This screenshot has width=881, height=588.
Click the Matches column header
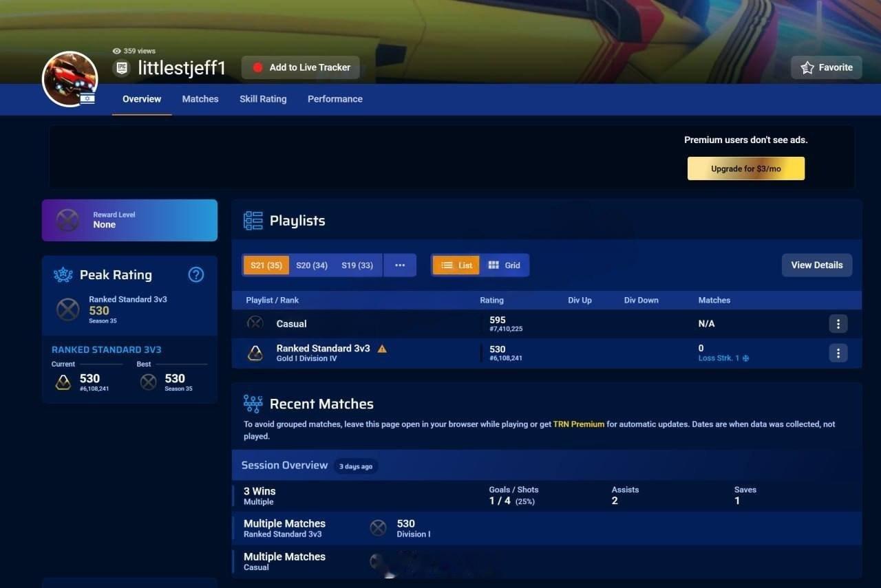pos(714,300)
